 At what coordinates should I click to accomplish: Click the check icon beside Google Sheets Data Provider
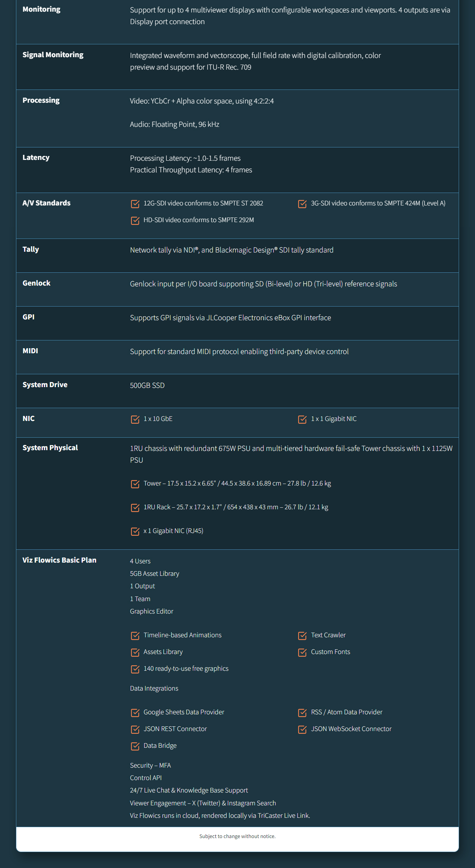tap(135, 712)
